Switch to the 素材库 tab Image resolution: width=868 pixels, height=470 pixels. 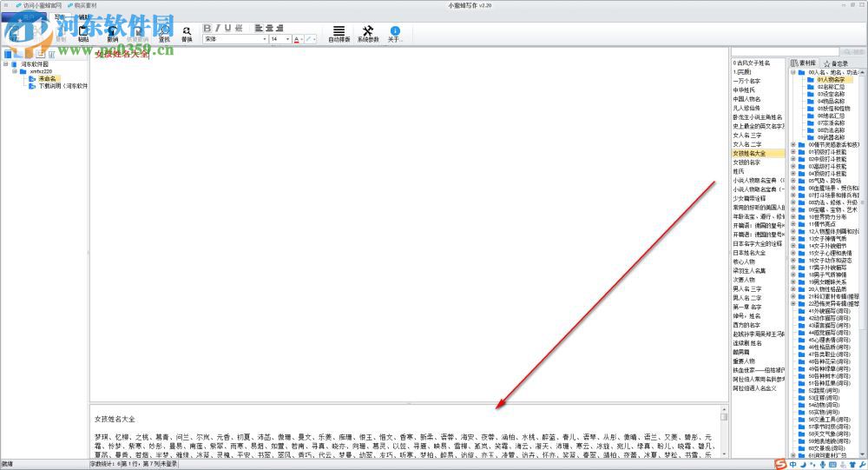[x=803, y=63]
